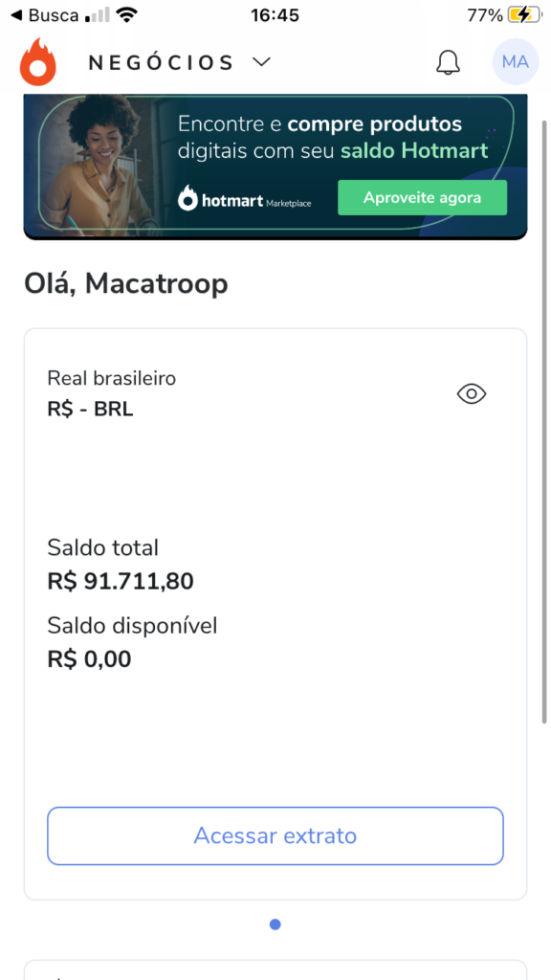Tap the Hotmart flame logo
This screenshot has width=551, height=980.
38,62
